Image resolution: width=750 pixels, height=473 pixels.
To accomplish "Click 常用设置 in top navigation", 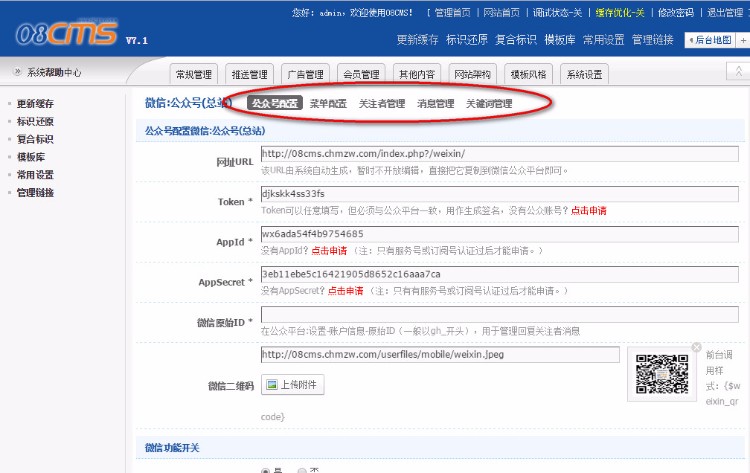I will point(603,40).
